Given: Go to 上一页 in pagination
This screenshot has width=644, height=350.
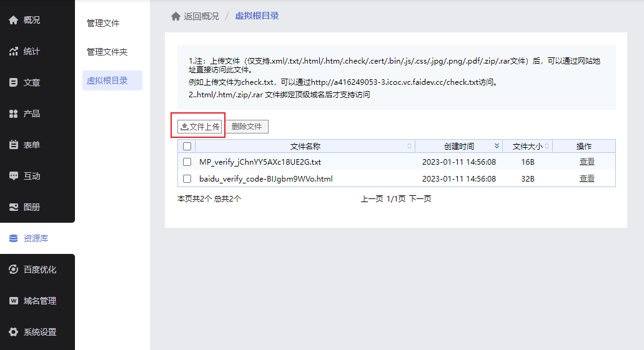Looking at the screenshot, I should click(x=372, y=199).
